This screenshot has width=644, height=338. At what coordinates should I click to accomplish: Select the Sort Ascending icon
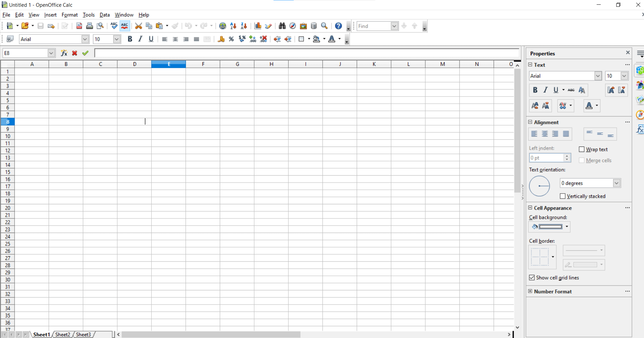[233, 26]
